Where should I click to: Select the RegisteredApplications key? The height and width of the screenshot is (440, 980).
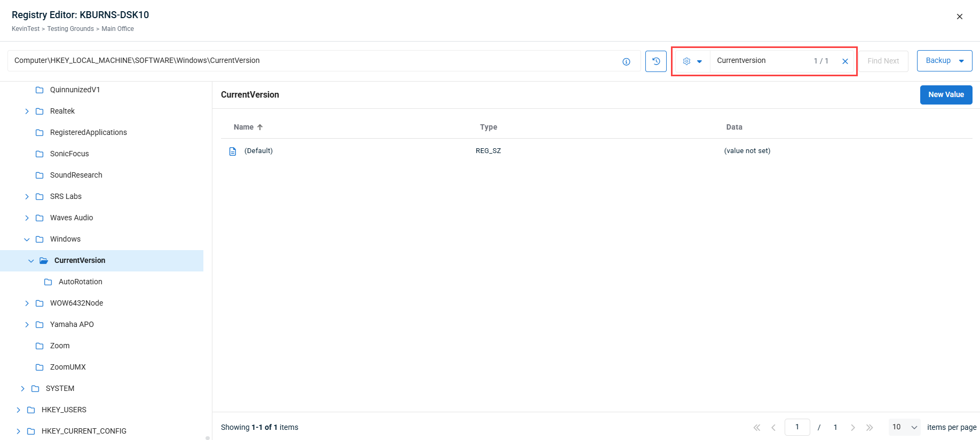point(88,132)
